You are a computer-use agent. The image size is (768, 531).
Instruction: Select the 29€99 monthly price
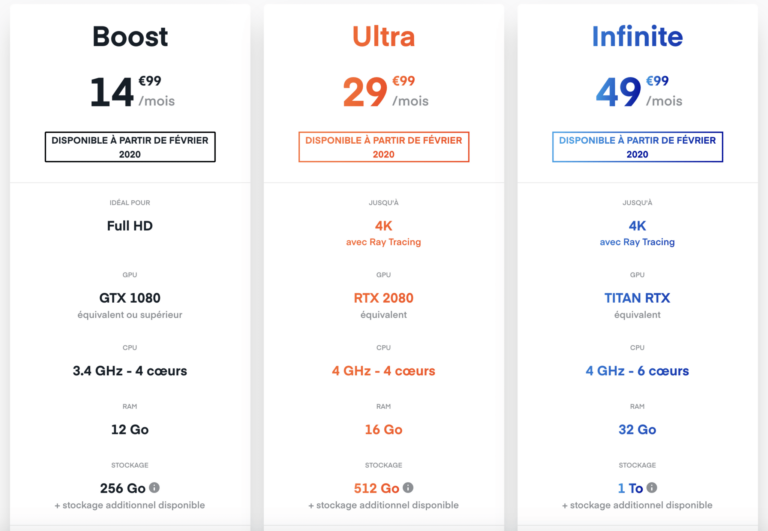384,91
